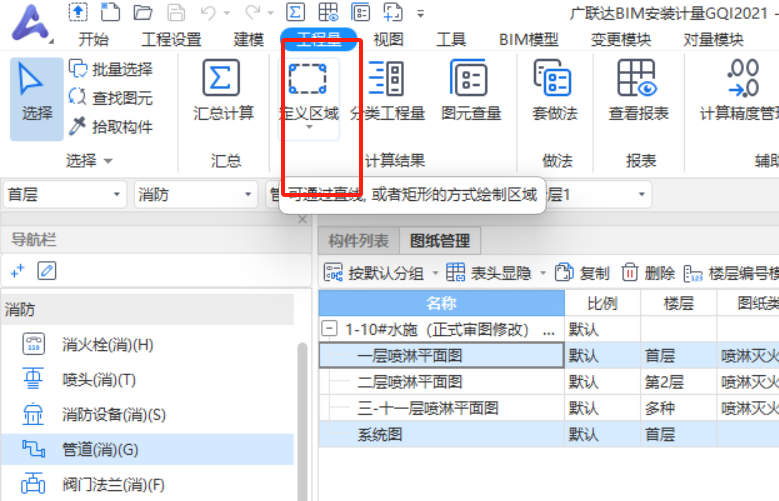Click the undo arrow icon
Image resolution: width=779 pixels, height=501 pixels.
point(208,12)
